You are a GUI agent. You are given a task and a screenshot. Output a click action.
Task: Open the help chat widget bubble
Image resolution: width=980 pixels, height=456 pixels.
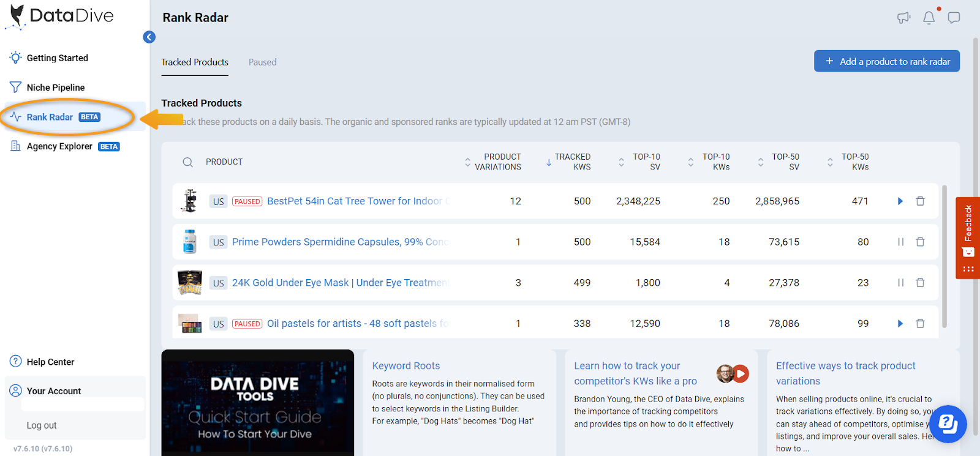[948, 424]
